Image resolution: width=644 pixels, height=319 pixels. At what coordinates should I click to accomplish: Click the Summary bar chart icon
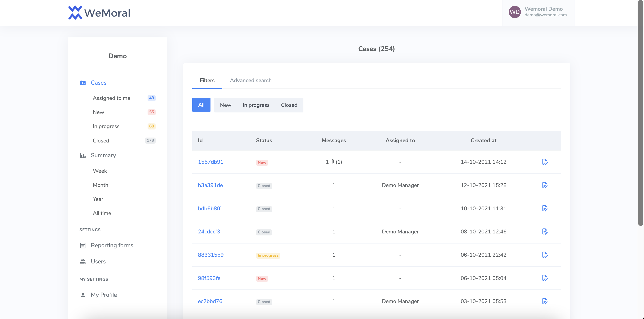pyautogui.click(x=83, y=155)
